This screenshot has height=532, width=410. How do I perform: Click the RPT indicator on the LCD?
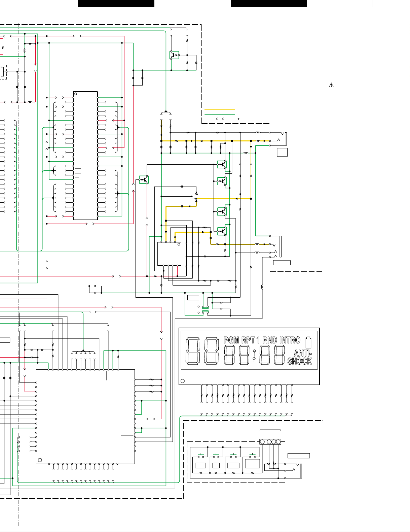[x=248, y=340]
